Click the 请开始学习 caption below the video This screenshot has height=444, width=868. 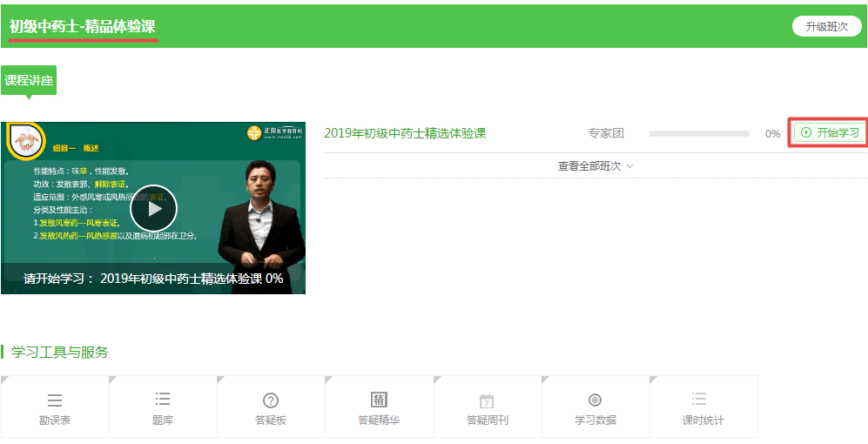[x=153, y=279]
